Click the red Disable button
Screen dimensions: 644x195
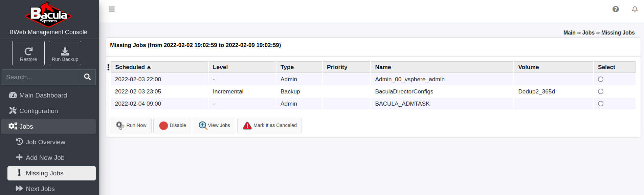pyautogui.click(x=172, y=126)
